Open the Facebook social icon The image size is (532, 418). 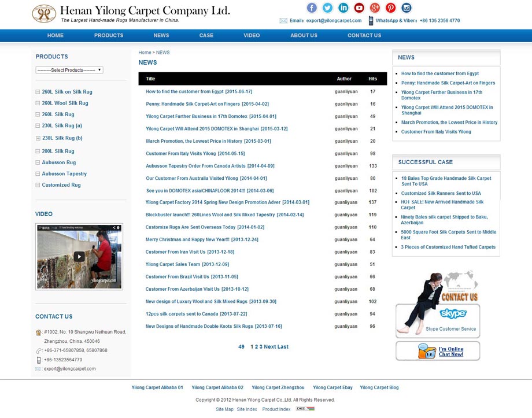click(x=312, y=8)
